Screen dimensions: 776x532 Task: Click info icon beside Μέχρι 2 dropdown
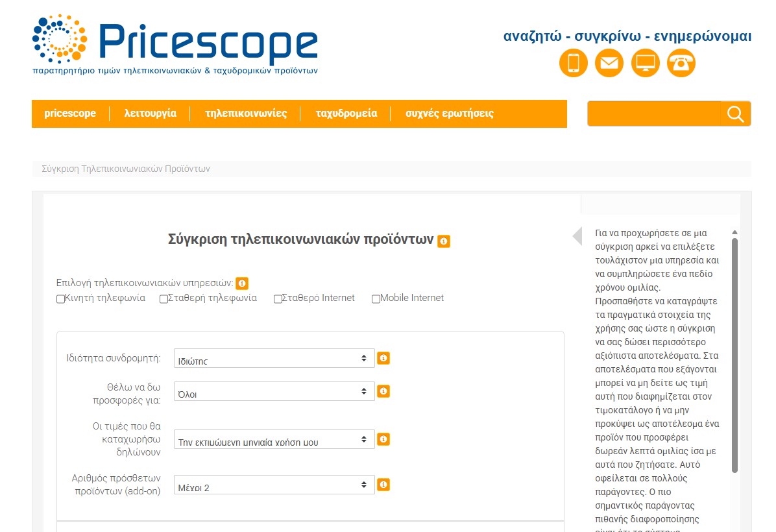click(x=383, y=485)
